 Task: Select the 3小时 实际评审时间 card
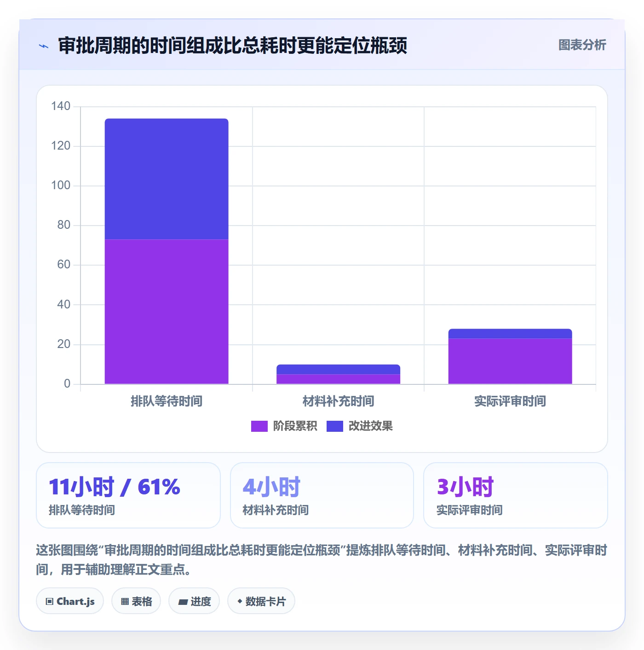(x=516, y=495)
